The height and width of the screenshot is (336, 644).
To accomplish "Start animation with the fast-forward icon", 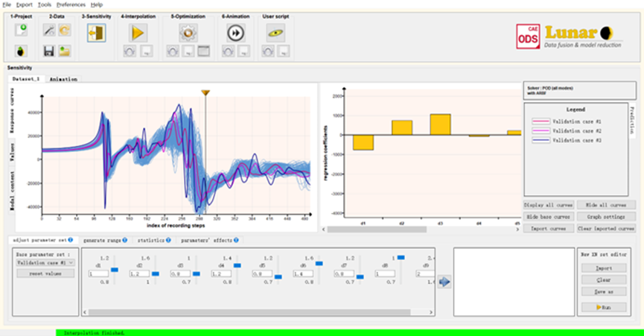I will click(x=236, y=33).
